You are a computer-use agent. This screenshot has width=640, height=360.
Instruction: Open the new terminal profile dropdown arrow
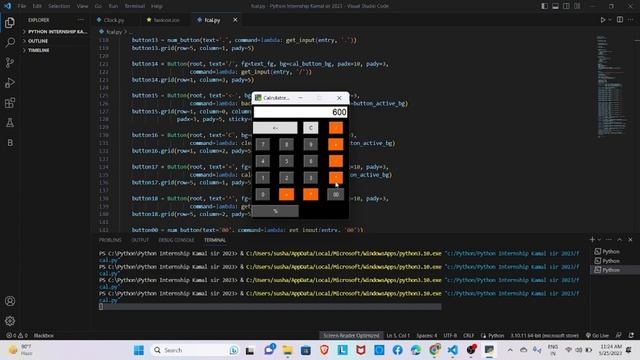[x=599, y=240]
